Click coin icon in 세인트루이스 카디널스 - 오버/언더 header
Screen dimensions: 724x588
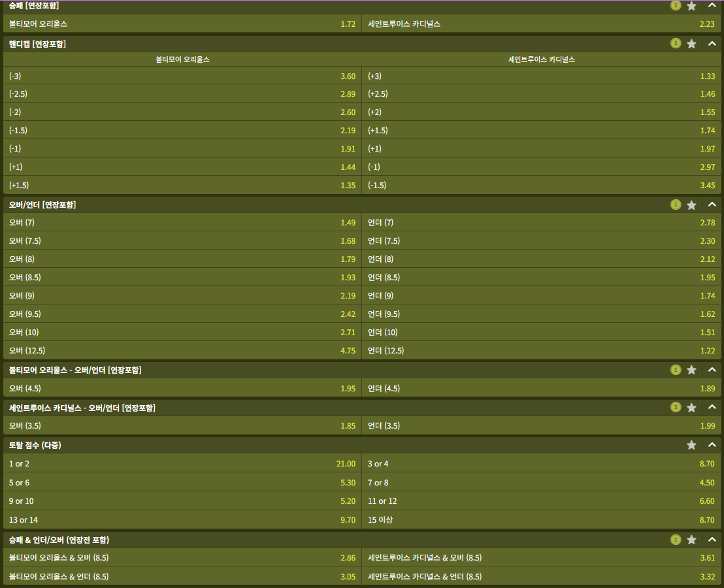pos(676,407)
